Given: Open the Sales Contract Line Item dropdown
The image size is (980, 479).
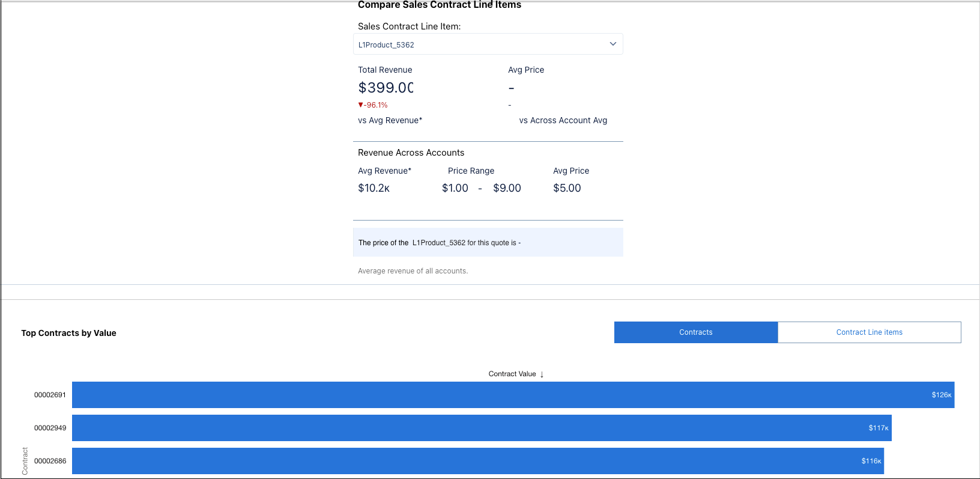Looking at the screenshot, I should point(488,44).
